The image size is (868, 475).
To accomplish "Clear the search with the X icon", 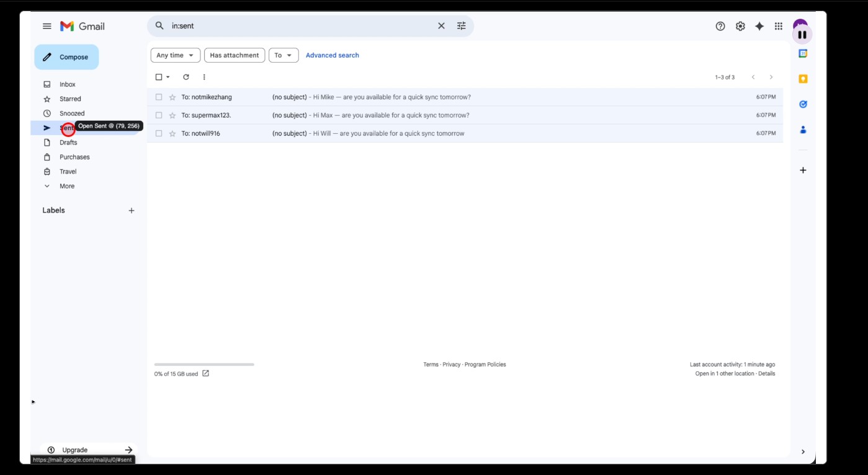I will click(x=441, y=26).
